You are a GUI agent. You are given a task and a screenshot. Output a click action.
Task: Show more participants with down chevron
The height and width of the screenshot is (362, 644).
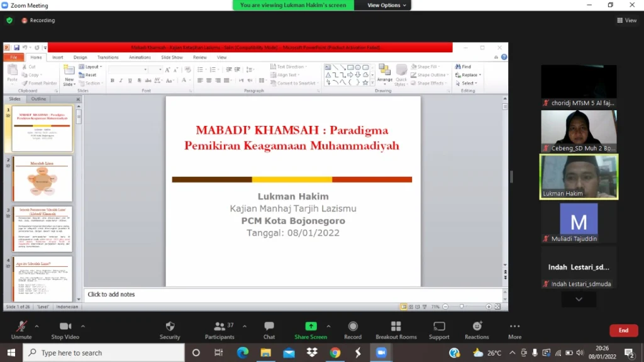click(x=579, y=300)
